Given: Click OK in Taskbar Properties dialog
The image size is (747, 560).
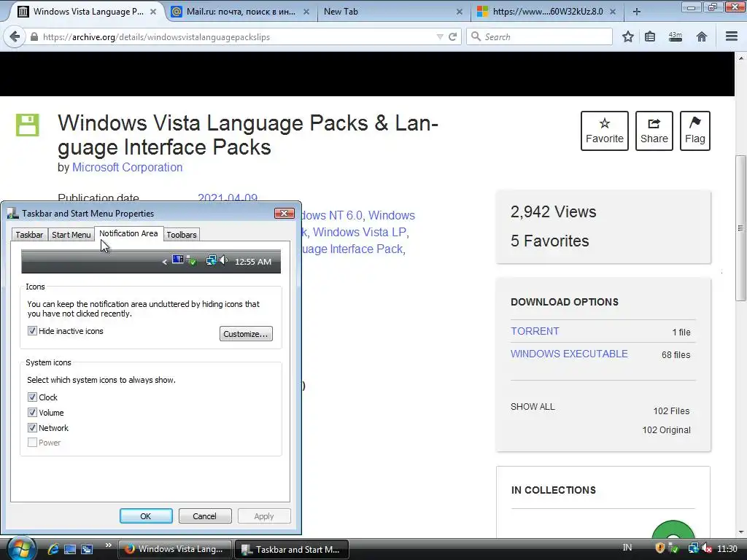Looking at the screenshot, I should click(x=146, y=516).
